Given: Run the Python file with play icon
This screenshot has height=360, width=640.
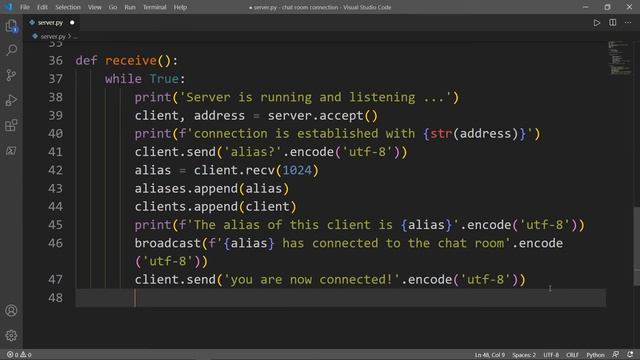Looking at the screenshot, I should pos(597,23).
